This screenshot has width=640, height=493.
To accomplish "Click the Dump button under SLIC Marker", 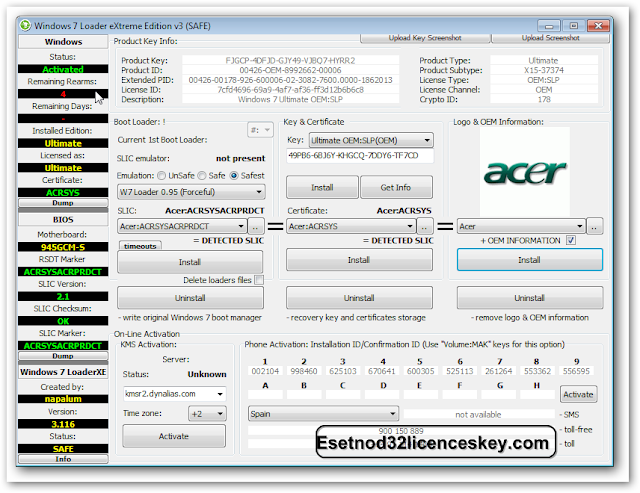I will click(x=63, y=356).
